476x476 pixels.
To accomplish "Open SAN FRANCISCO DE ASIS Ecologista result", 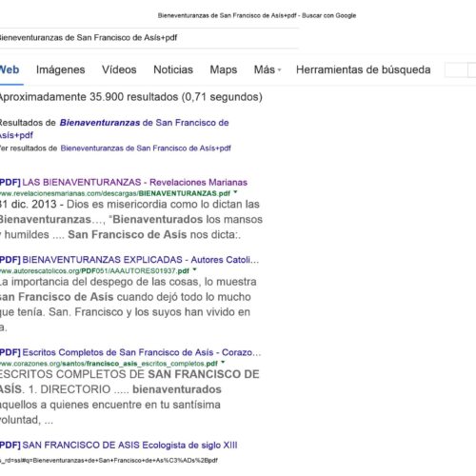I will (x=118, y=446).
